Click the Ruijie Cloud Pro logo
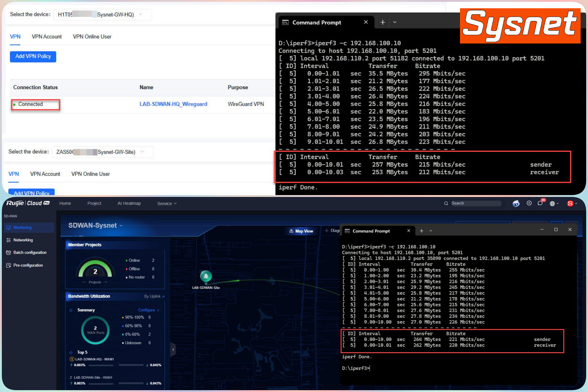This screenshot has width=588, height=392. pos(28,203)
